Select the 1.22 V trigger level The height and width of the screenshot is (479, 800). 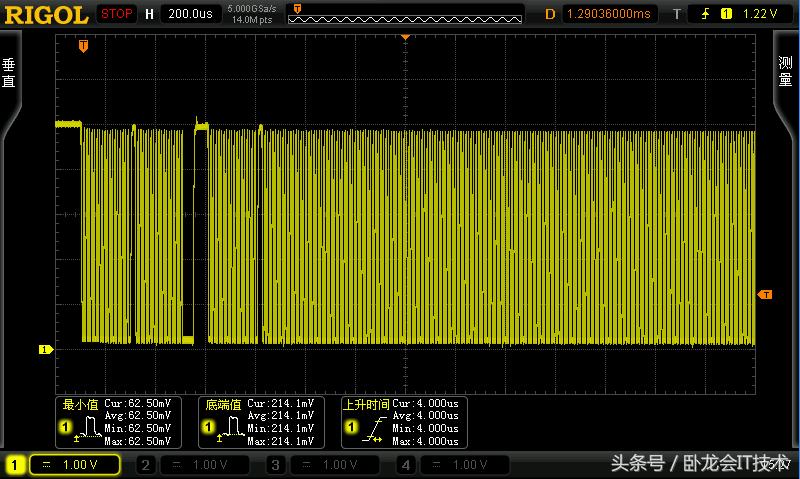761,14
